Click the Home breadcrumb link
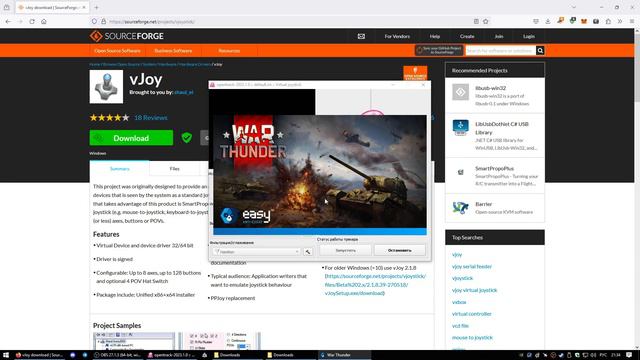640x360 pixels. pyautogui.click(x=95, y=64)
